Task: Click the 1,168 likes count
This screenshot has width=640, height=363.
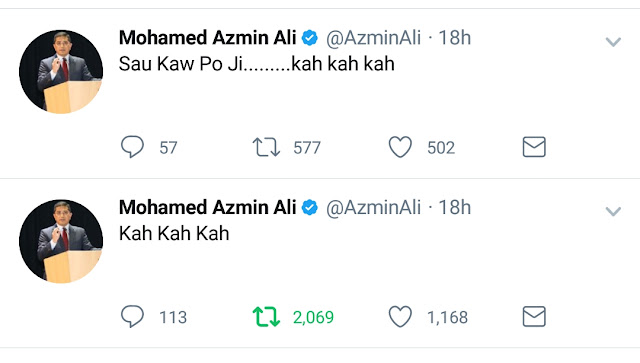Action: click(447, 317)
